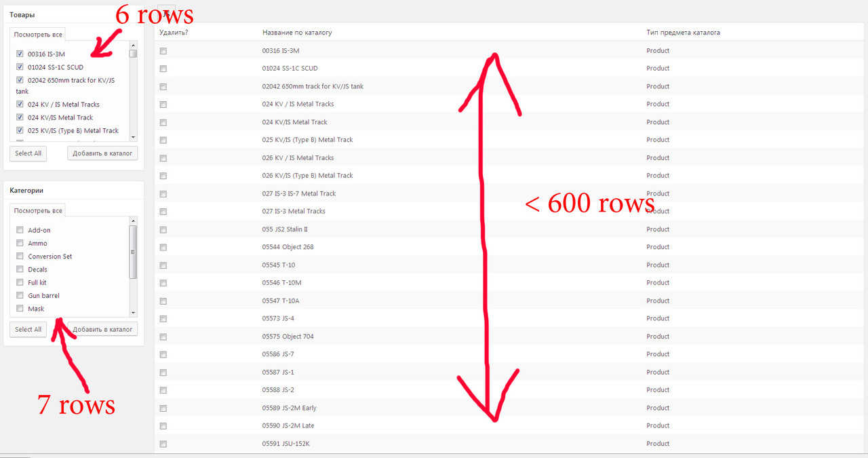Screen dimensions: 868x458
Task: Click 027 IS-3 IS-7 Metal Track in table
Action: pos(299,193)
